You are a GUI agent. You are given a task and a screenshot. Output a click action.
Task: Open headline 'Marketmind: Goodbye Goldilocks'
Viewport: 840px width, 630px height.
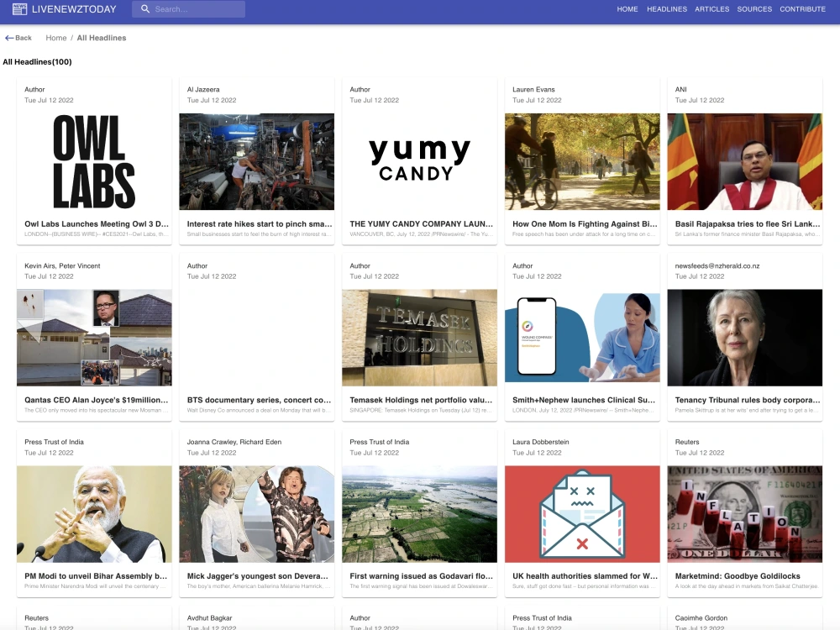click(738, 576)
